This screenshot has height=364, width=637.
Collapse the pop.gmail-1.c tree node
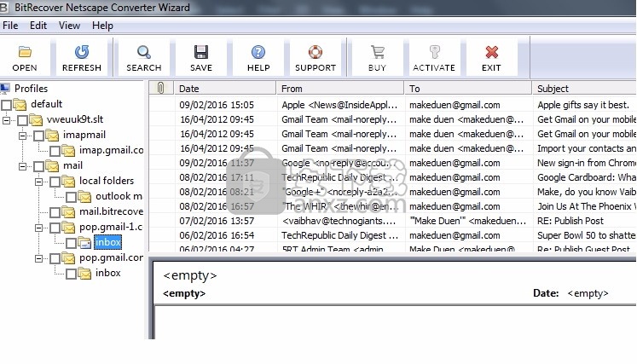click(x=39, y=228)
